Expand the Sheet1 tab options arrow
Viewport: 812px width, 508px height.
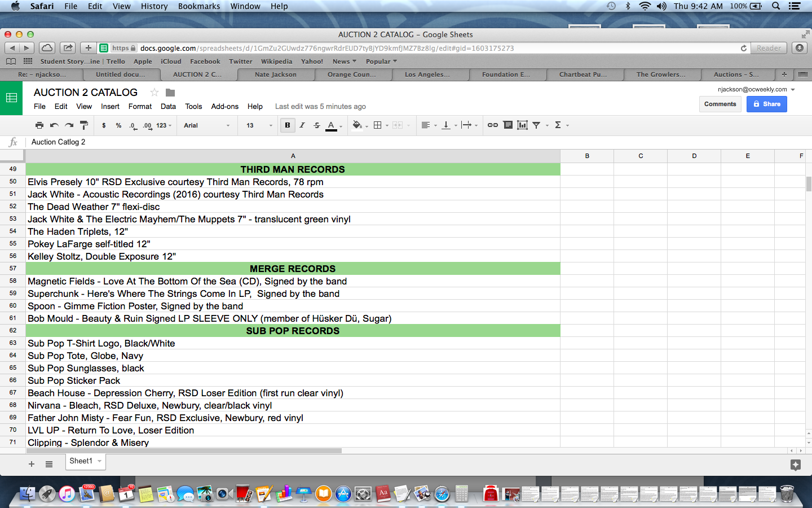point(100,461)
